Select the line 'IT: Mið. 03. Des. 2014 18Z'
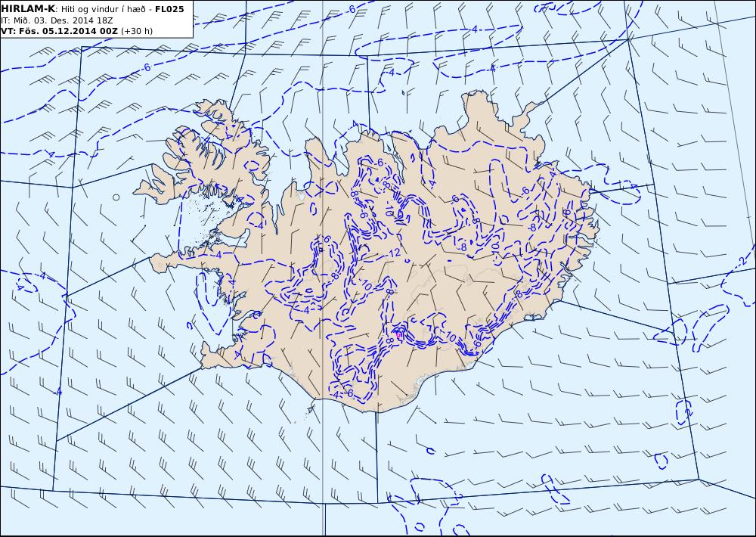756x537 pixels. (x=57, y=20)
